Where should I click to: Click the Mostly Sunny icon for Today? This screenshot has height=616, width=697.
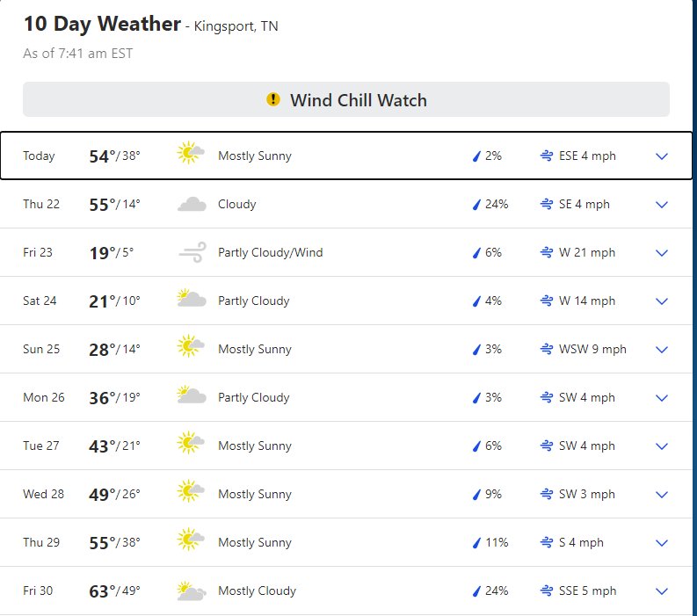click(x=191, y=152)
